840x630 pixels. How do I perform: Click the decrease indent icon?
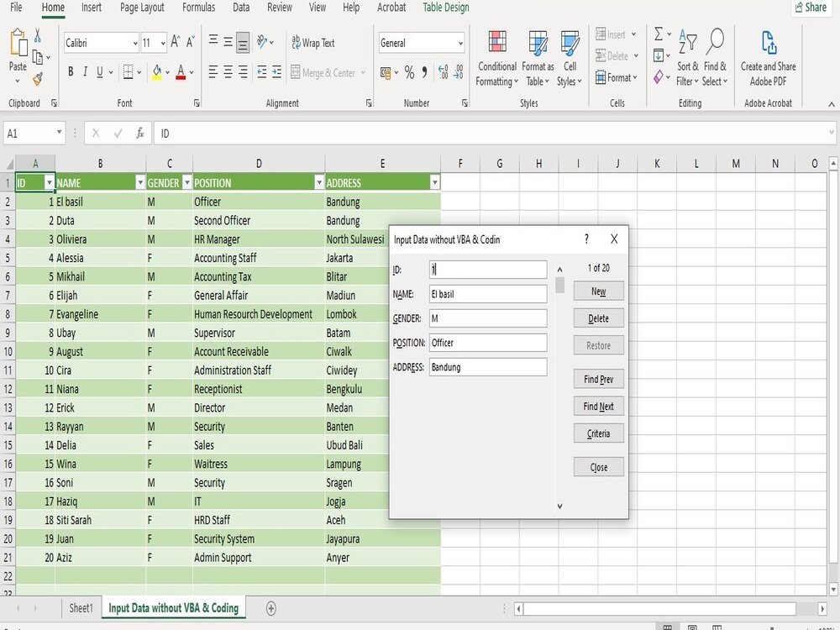pos(262,71)
